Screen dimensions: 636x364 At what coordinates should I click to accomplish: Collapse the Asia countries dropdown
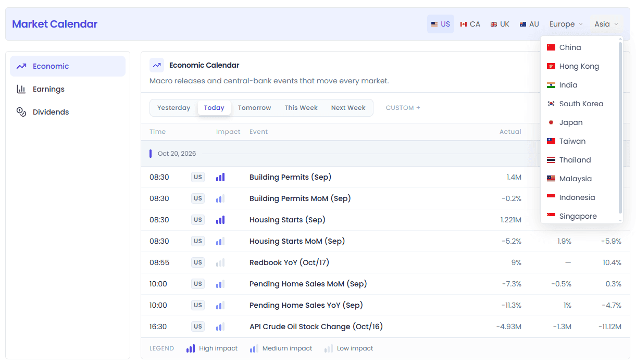tap(607, 24)
